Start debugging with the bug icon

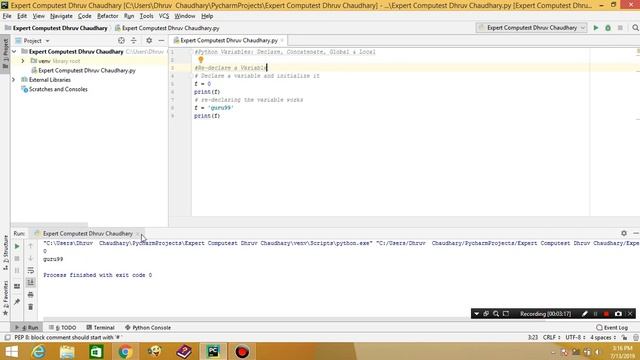pos(608,28)
